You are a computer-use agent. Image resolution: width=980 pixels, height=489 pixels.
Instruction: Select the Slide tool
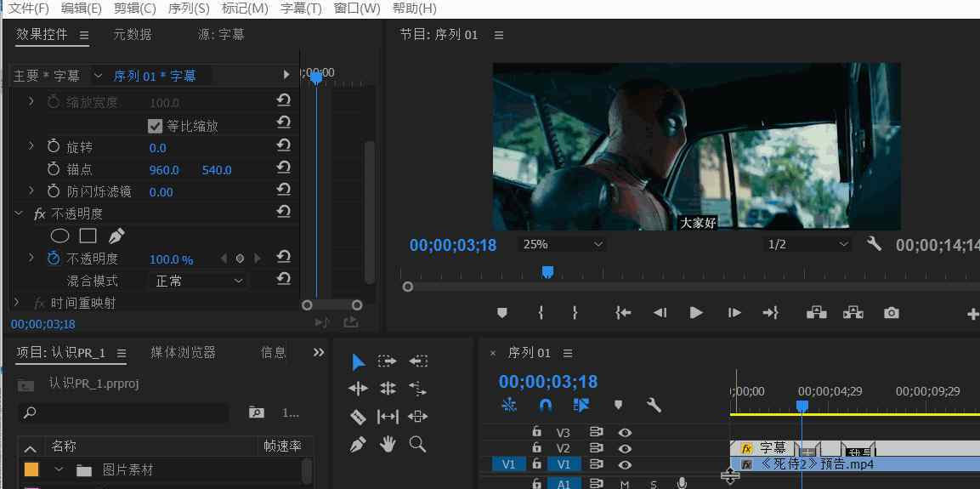click(x=417, y=417)
